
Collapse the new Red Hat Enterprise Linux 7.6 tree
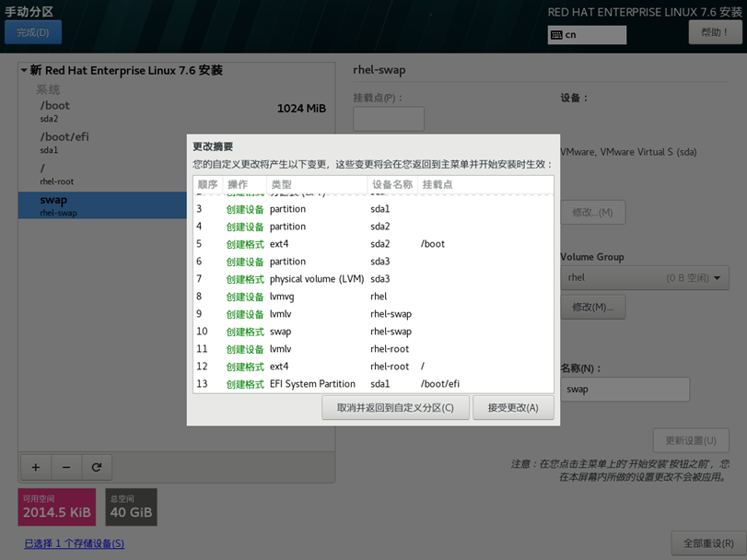(24, 71)
